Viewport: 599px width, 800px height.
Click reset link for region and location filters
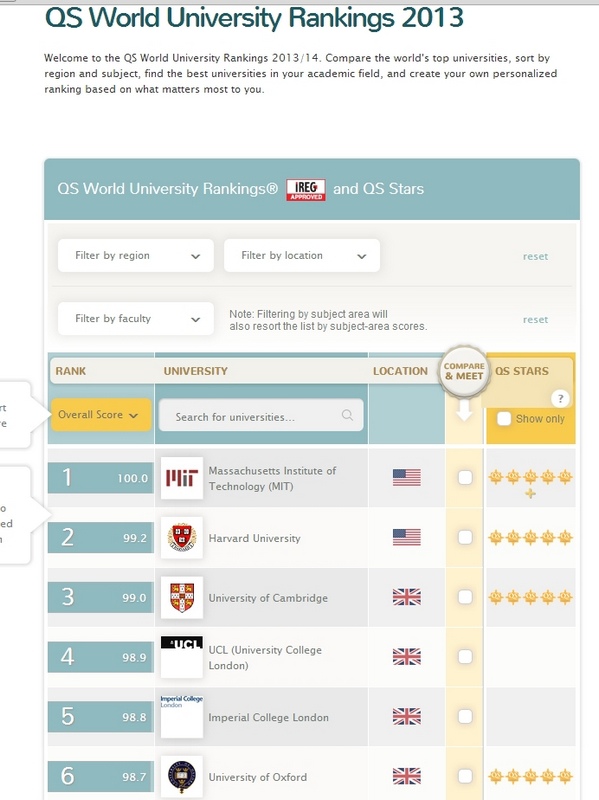pos(535,256)
